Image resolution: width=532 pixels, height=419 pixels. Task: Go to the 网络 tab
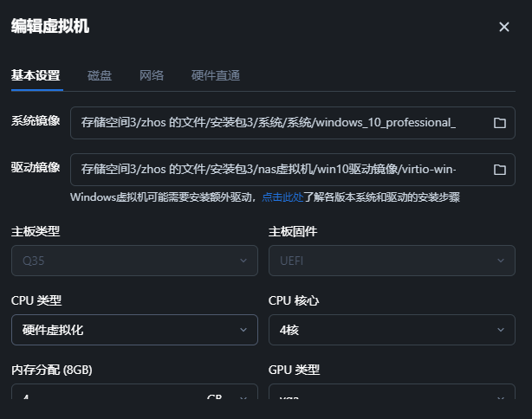click(152, 75)
